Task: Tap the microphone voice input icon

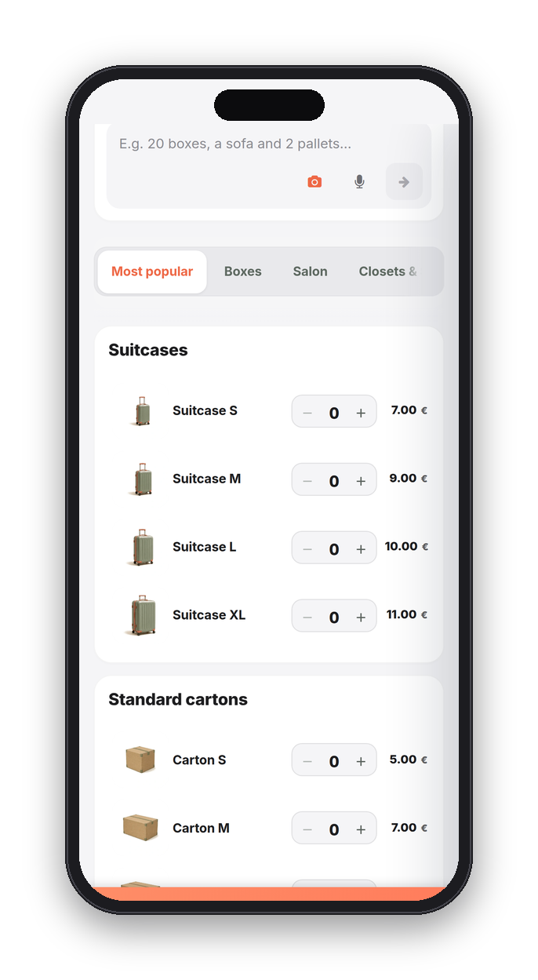Action: (359, 182)
